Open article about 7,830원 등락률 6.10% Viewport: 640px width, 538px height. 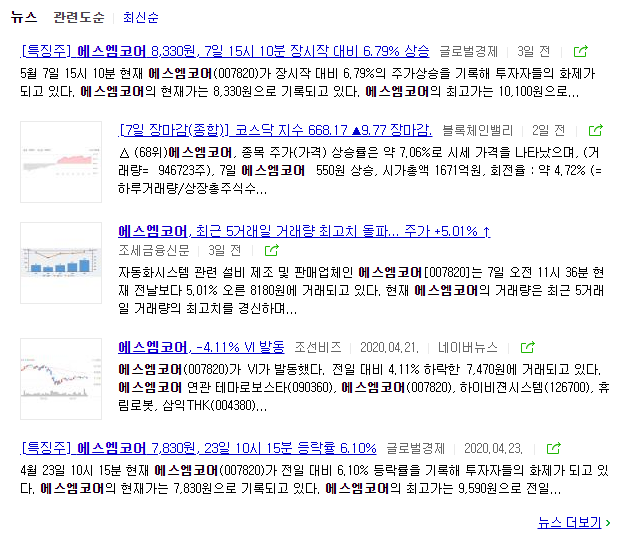[x=198, y=448]
